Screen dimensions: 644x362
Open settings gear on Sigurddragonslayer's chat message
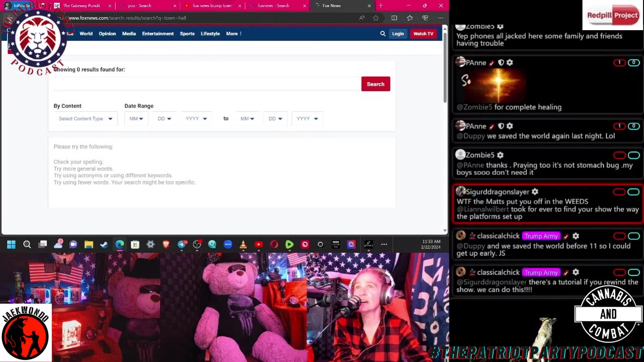(x=535, y=192)
